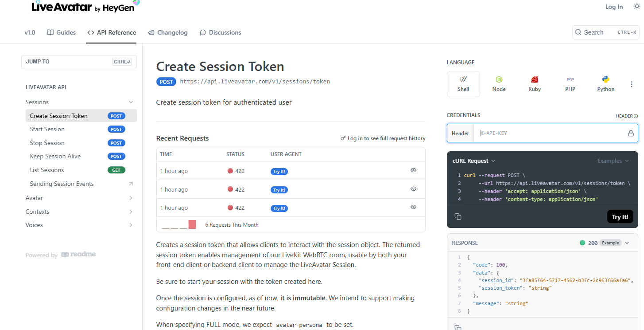Select the Ruby language icon

click(535, 84)
